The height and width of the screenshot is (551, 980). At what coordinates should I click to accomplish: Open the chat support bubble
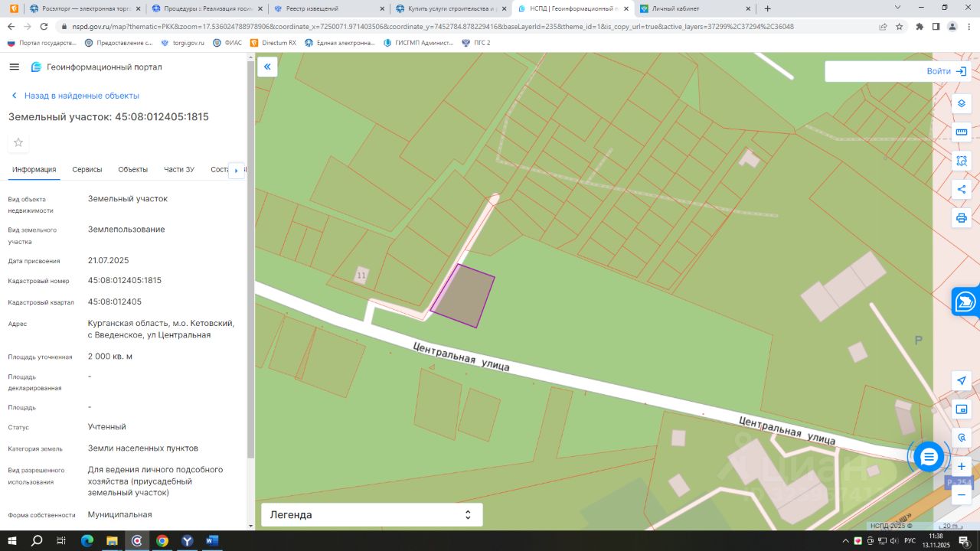click(929, 457)
